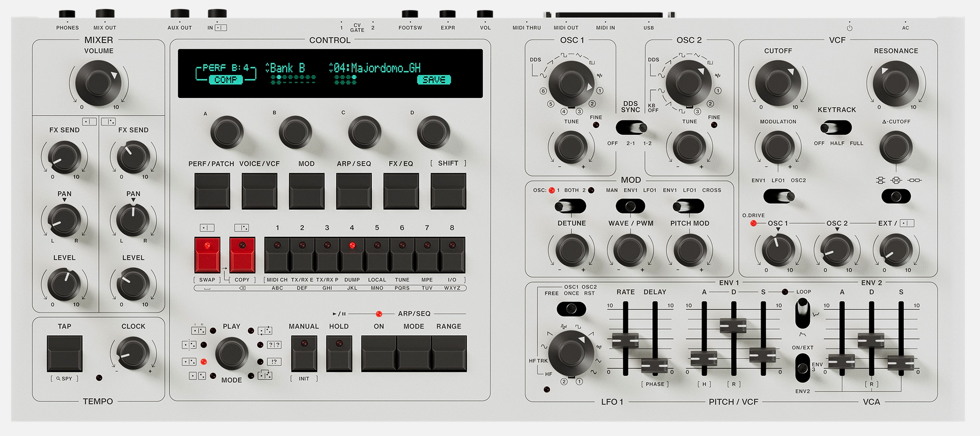Click the ENV 1 Decay slider
Viewport: 980px width, 436px height.
[x=733, y=325]
